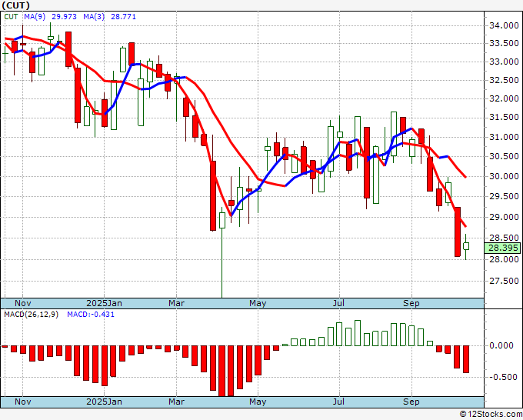Click May on the price chart time axis

(258, 303)
